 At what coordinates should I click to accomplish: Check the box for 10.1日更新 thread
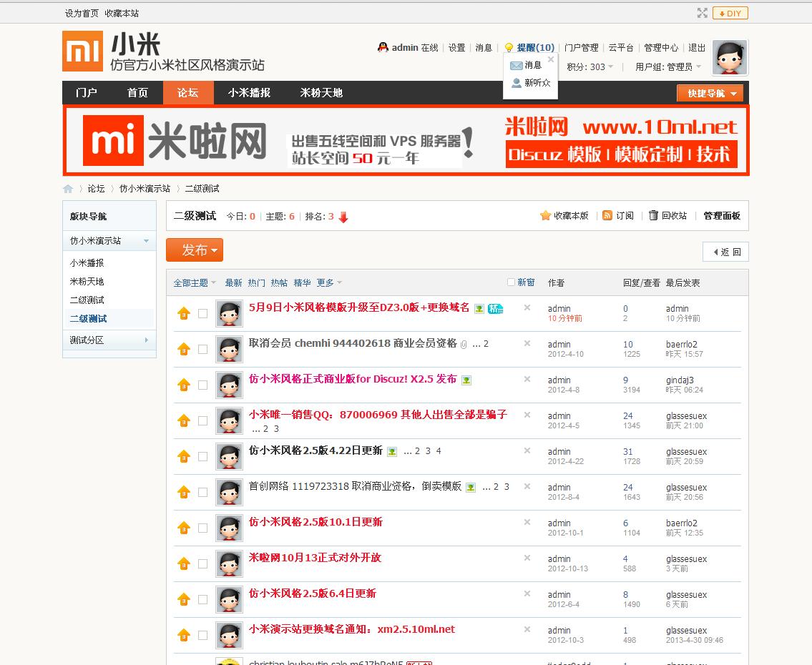point(203,528)
